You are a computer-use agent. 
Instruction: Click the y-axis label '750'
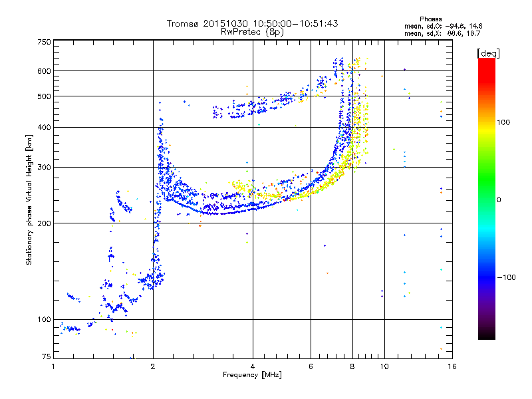(45, 42)
